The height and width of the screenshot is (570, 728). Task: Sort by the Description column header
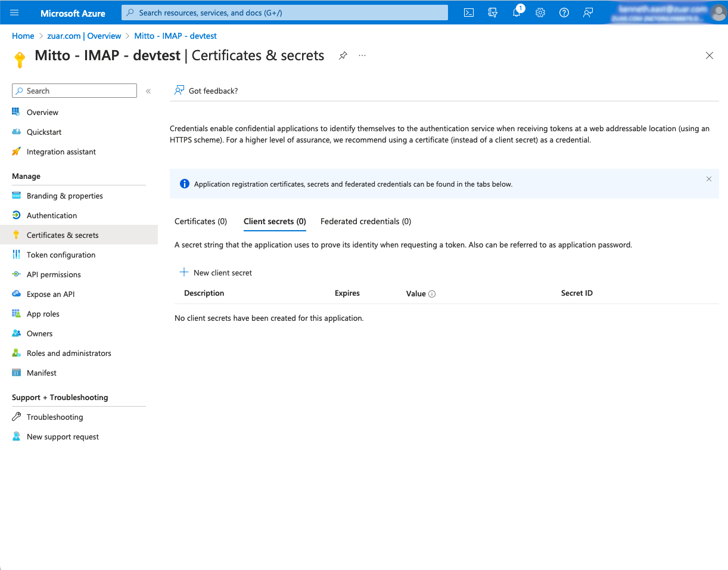(x=204, y=293)
